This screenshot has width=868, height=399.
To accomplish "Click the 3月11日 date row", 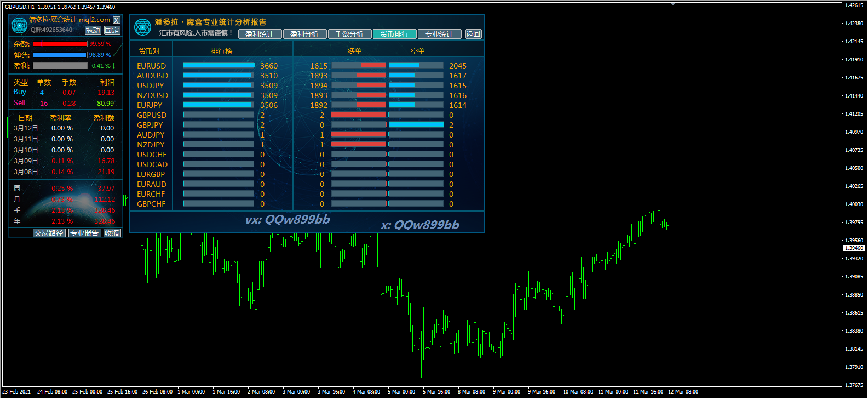I will click(x=64, y=139).
